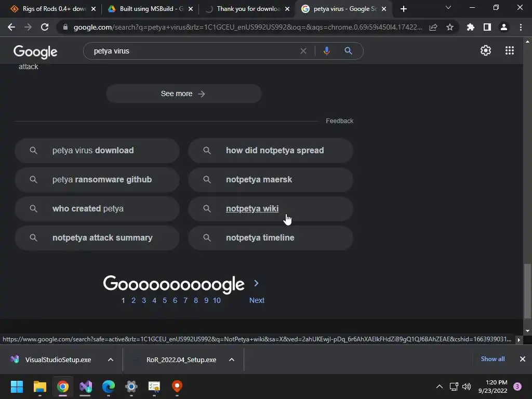532x399 pixels.
Task: Expand RoR_2022.04_Setup.exe download options
Action: [232, 360]
